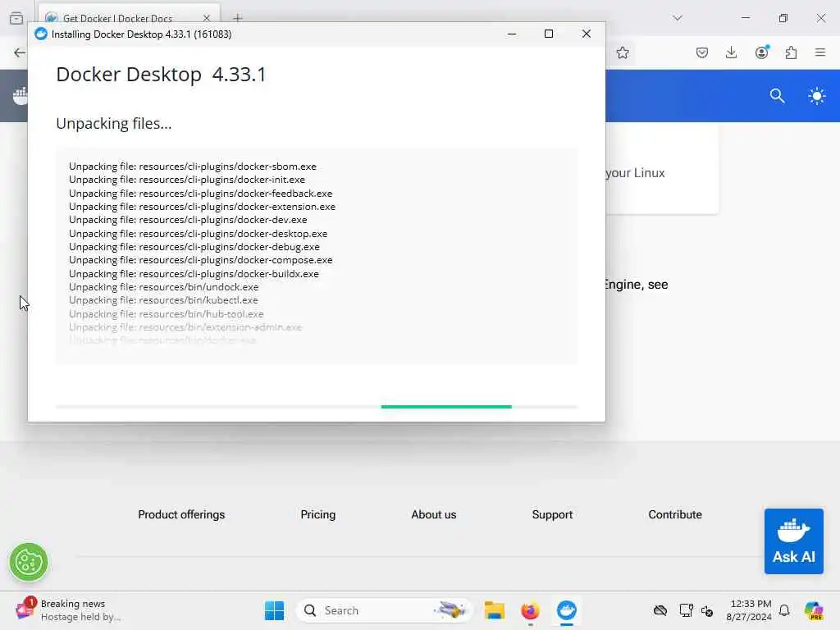
Task: Open the Contribute footer link
Action: pyautogui.click(x=674, y=514)
